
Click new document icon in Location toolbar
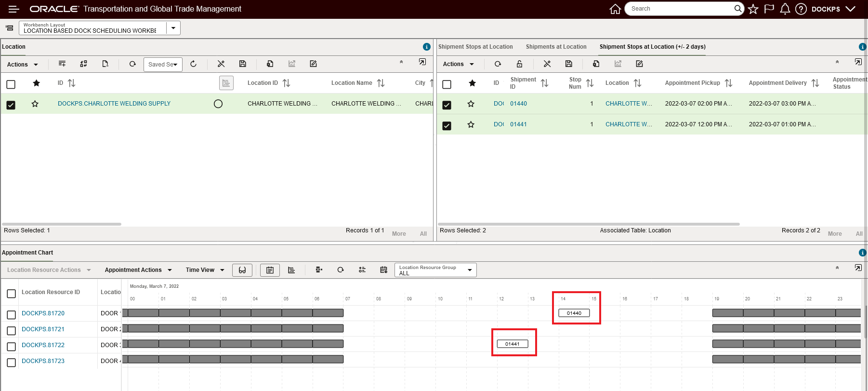[105, 64]
